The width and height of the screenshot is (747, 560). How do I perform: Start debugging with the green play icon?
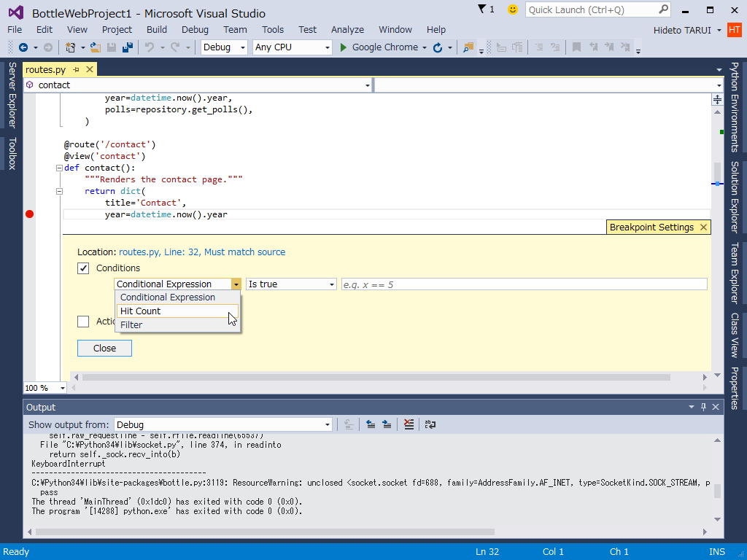[344, 47]
